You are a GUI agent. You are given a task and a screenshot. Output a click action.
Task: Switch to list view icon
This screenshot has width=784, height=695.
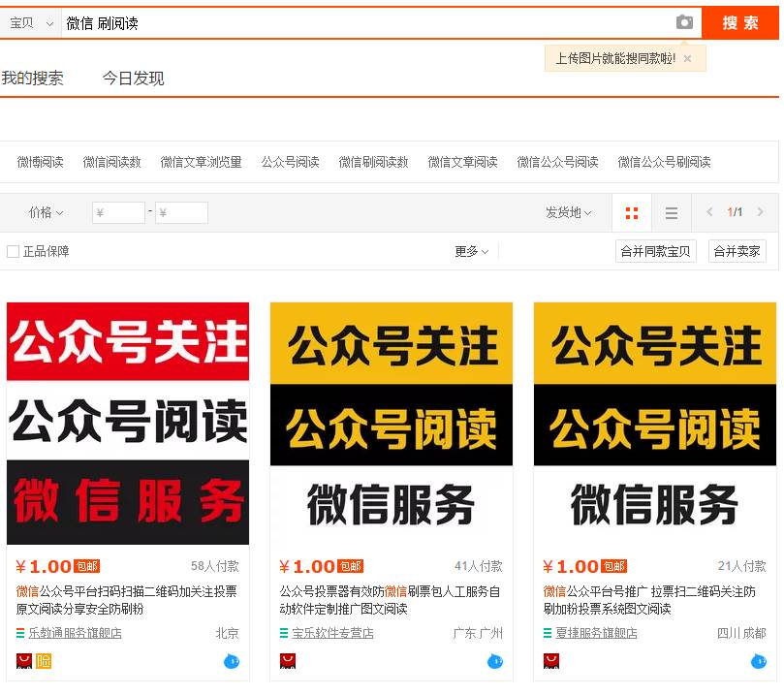pos(672,213)
